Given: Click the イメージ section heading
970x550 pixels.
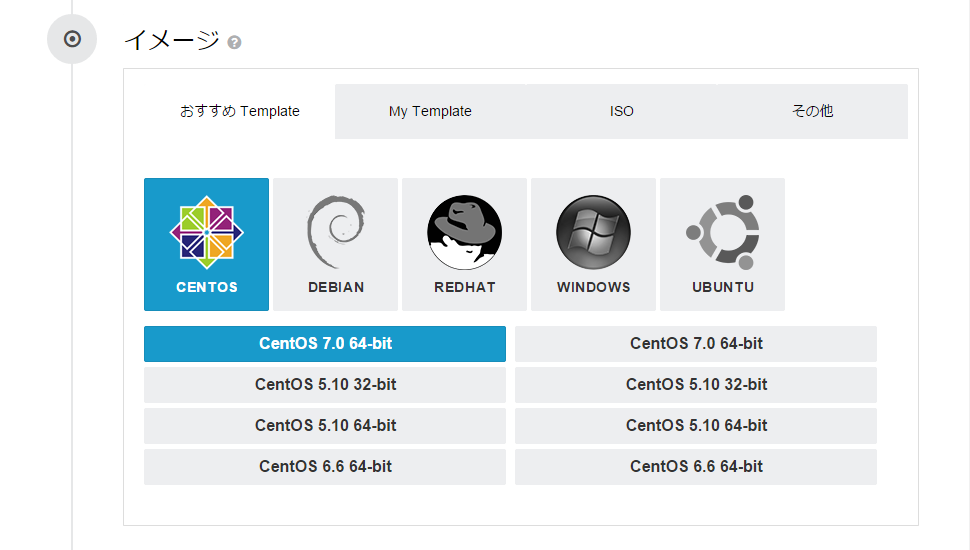Looking at the screenshot, I should (x=172, y=40).
